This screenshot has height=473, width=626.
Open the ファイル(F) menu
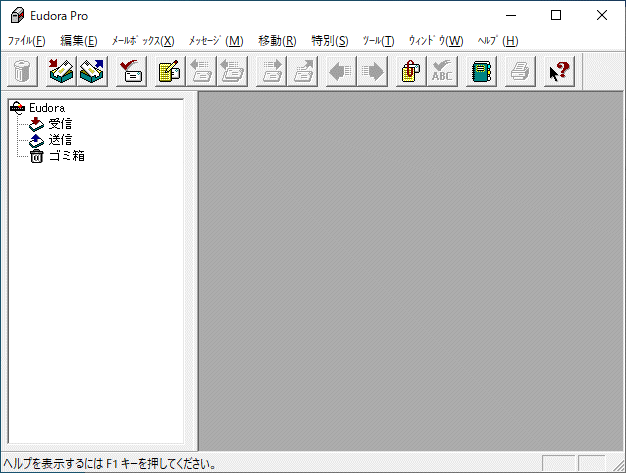[x=27, y=41]
